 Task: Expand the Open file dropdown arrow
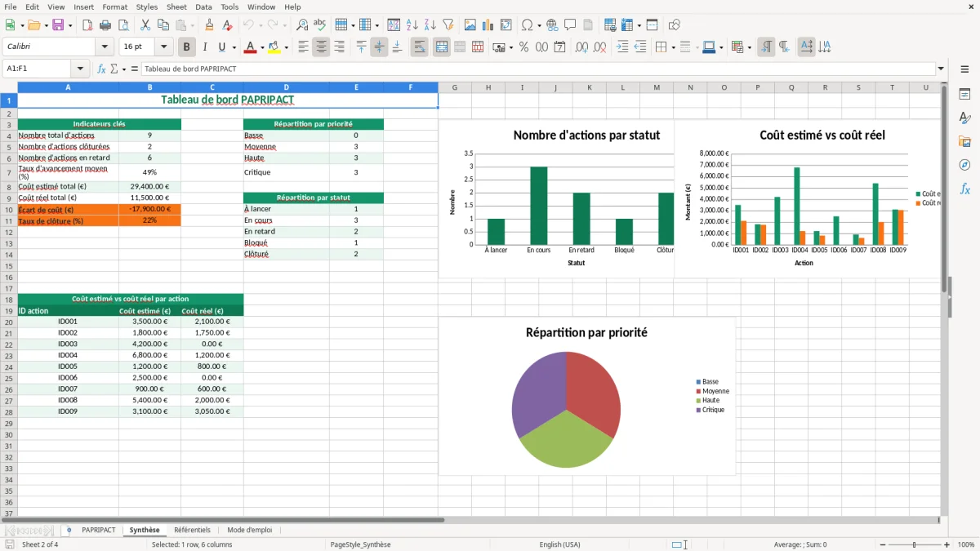click(x=45, y=25)
